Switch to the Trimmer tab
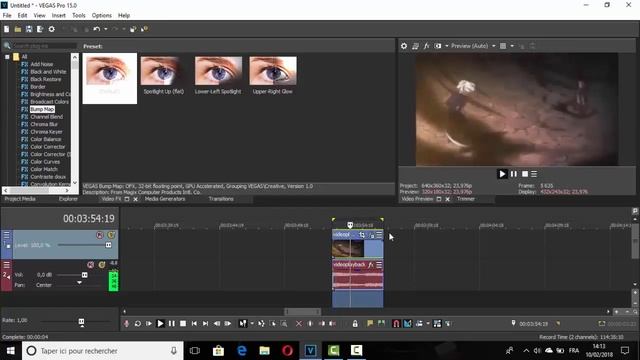This screenshot has height=360, width=640. coord(466,199)
